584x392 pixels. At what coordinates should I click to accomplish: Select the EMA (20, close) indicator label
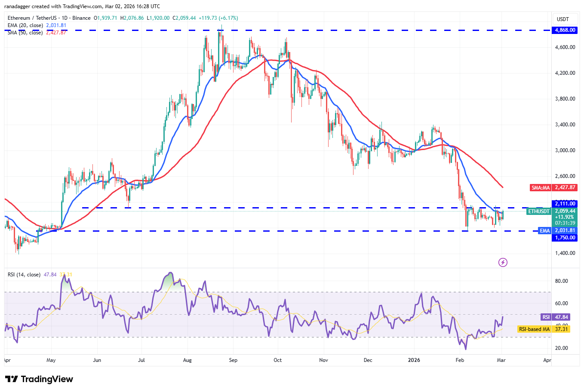26,25
